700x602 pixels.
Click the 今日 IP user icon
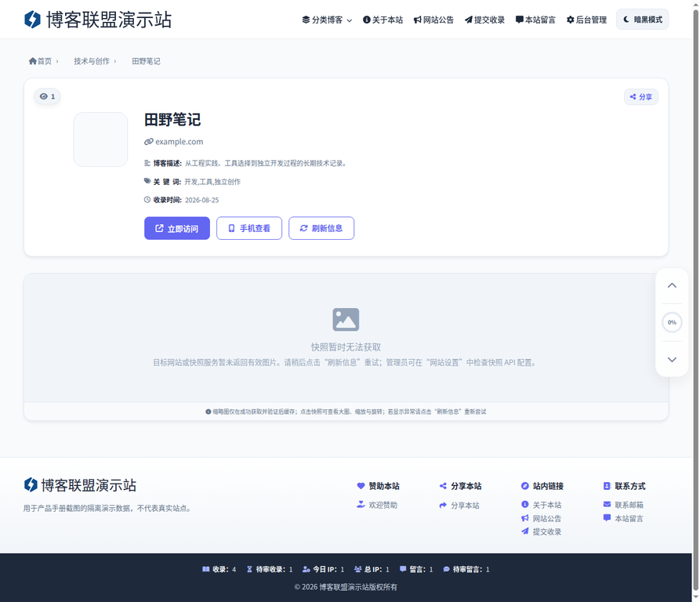pyautogui.click(x=306, y=569)
